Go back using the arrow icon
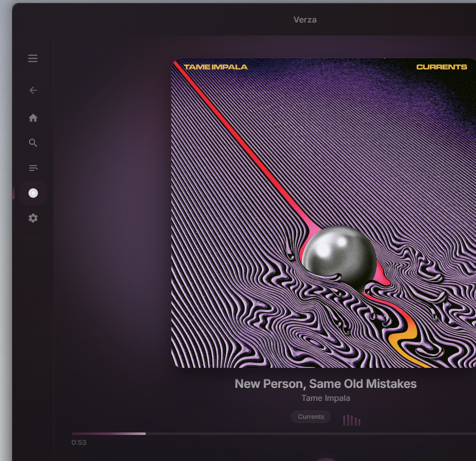This screenshot has width=476, height=461. (33, 90)
